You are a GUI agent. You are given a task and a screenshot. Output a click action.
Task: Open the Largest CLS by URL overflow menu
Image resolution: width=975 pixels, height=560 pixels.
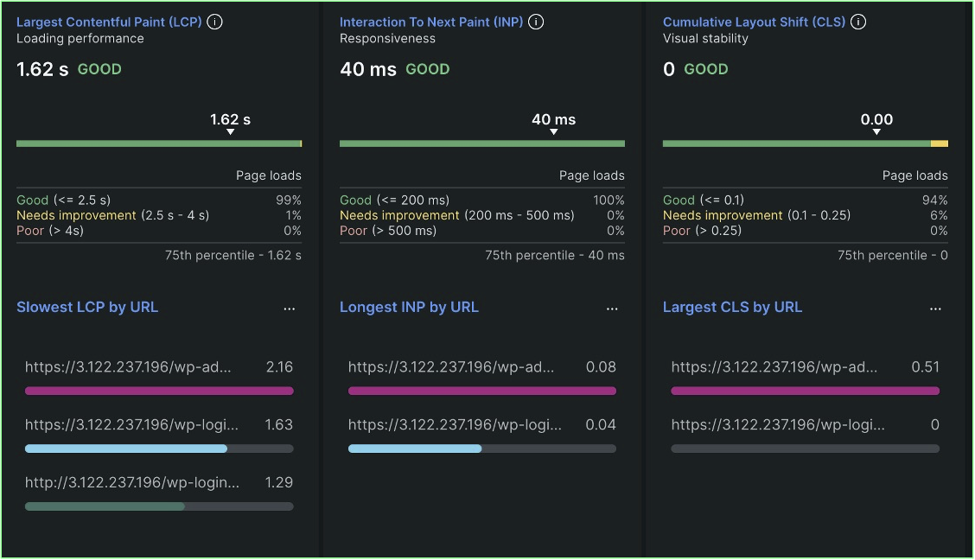[935, 308]
